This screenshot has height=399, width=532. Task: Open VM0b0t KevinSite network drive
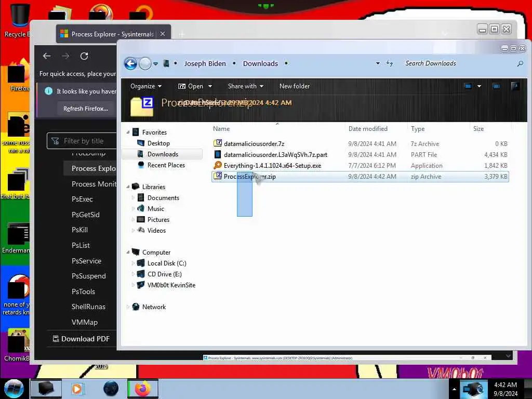pyautogui.click(x=171, y=285)
